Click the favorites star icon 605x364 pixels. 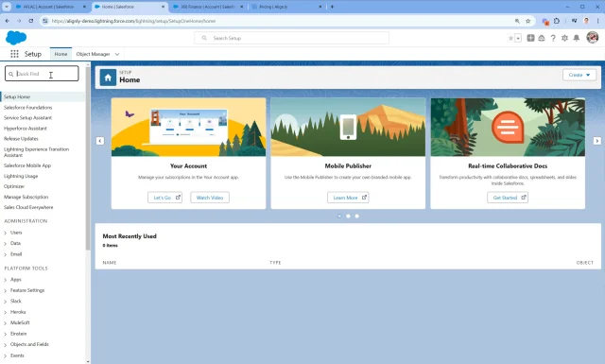pyautogui.click(x=510, y=38)
